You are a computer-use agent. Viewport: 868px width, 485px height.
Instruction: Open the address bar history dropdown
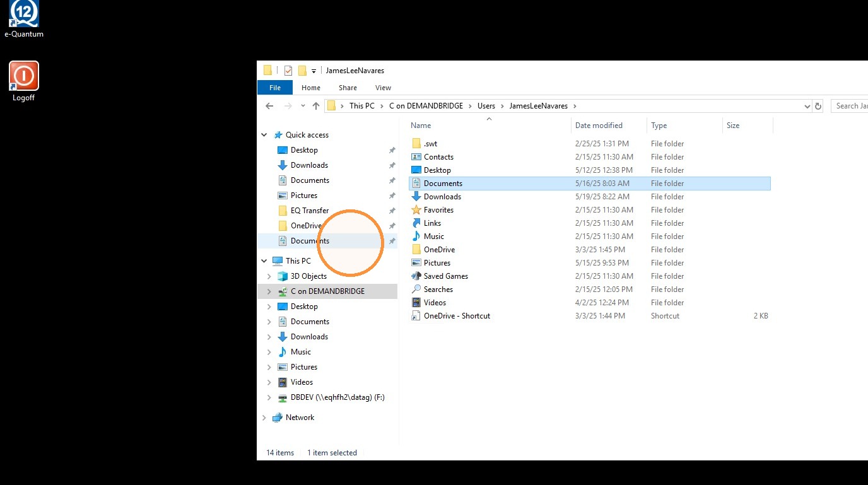click(x=807, y=107)
